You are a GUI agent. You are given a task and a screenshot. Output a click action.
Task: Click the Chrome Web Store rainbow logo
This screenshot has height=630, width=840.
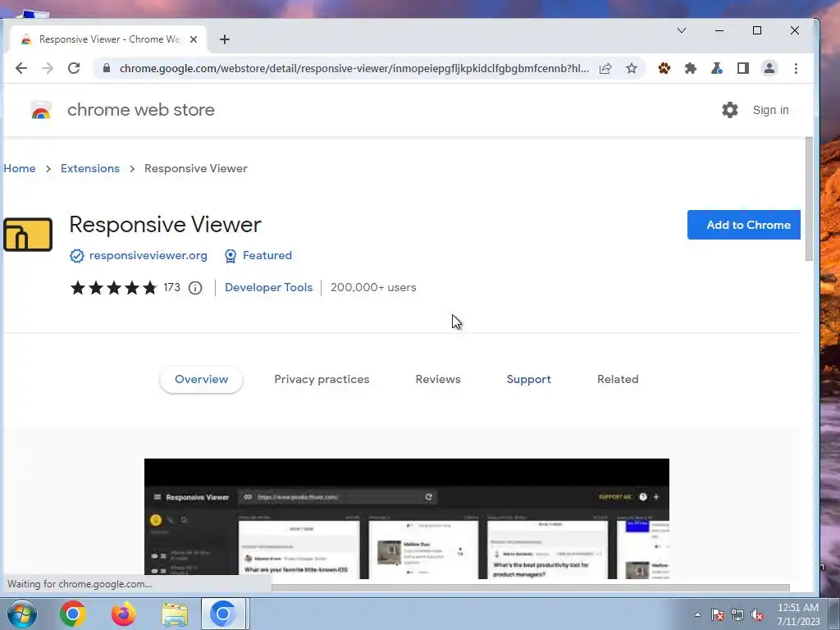tap(41, 110)
